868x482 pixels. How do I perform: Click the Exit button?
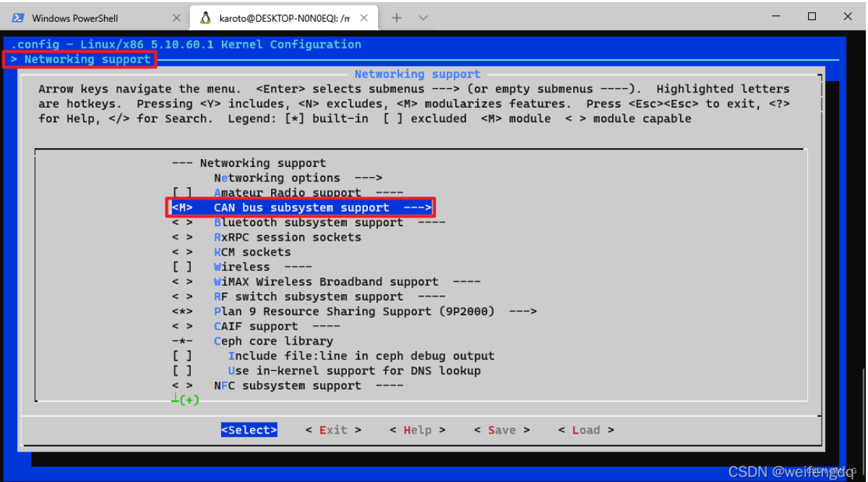tap(332, 429)
